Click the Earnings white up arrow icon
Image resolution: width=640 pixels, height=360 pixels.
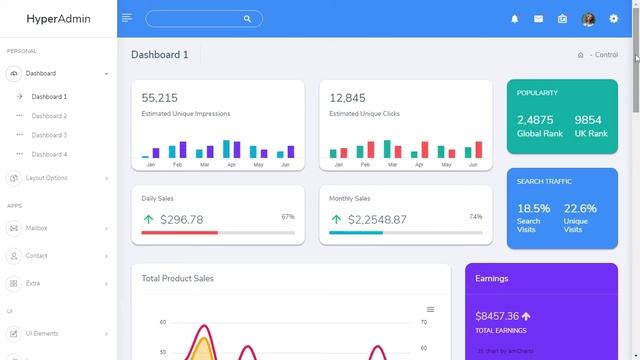[x=526, y=316]
